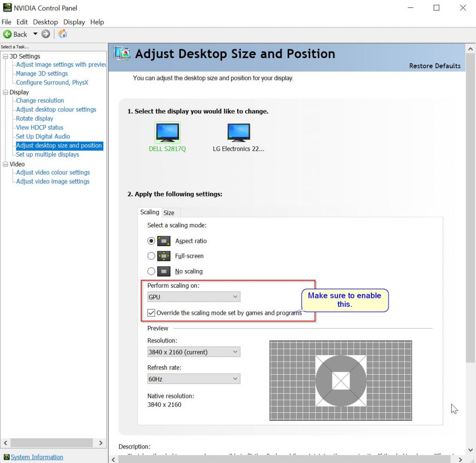
Task: Open the Resolution dropdown
Action: tap(194, 352)
